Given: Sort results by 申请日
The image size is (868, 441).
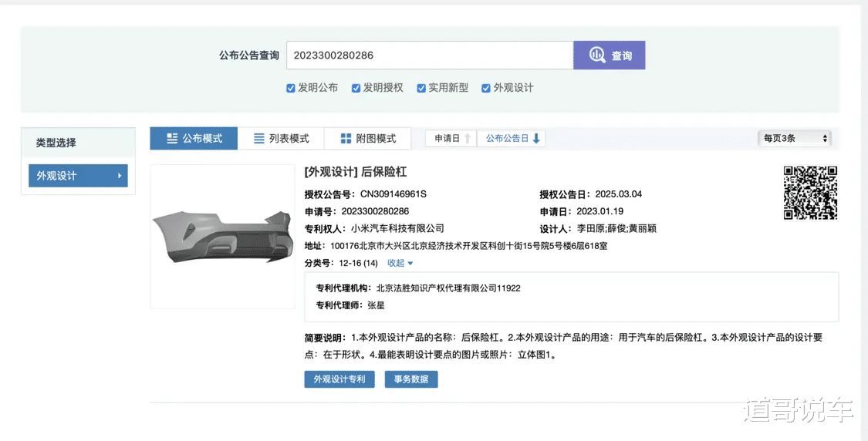Looking at the screenshot, I should click(x=451, y=138).
